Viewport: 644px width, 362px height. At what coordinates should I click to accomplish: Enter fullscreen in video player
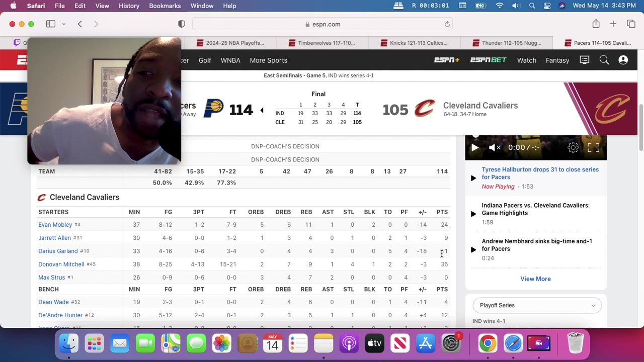pos(594,147)
